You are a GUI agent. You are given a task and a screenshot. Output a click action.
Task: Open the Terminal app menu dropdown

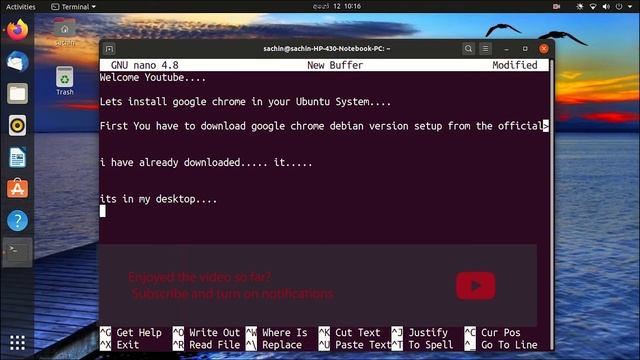73,7
